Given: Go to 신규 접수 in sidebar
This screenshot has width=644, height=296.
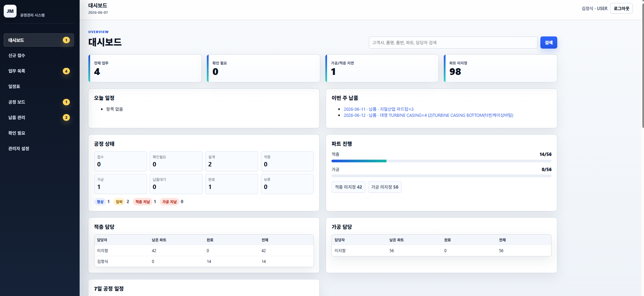Looking at the screenshot, I should [39, 56].
